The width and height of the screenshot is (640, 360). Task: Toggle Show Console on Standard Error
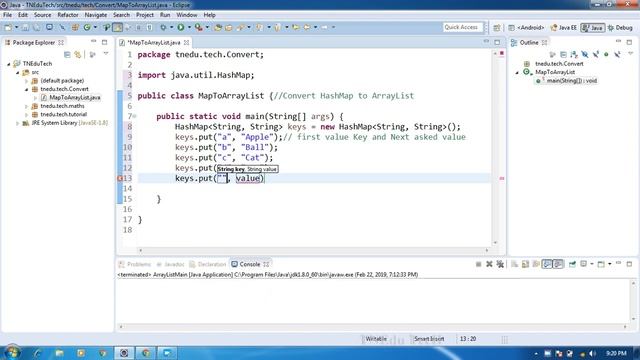(x=558, y=264)
